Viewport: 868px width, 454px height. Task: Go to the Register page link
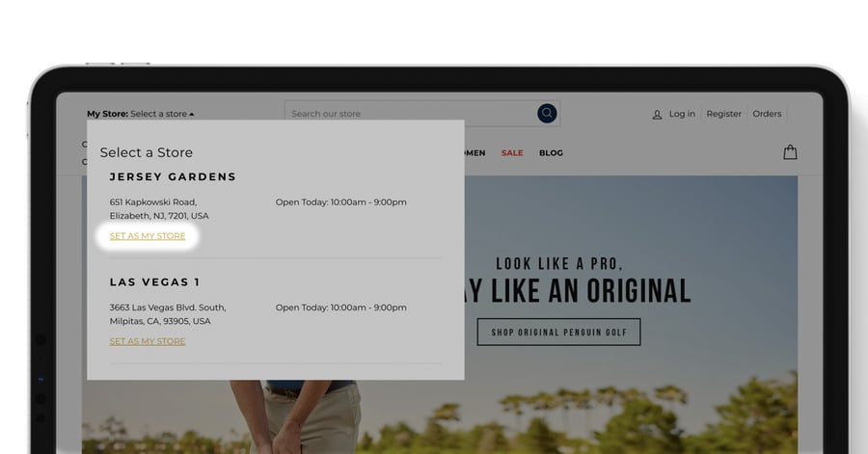(x=723, y=114)
